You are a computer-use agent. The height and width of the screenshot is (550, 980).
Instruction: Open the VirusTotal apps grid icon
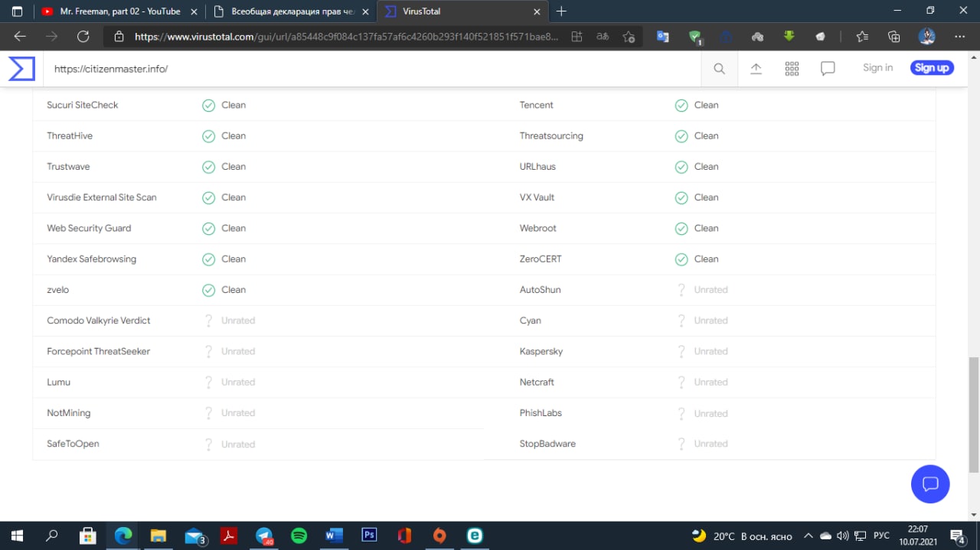click(792, 69)
